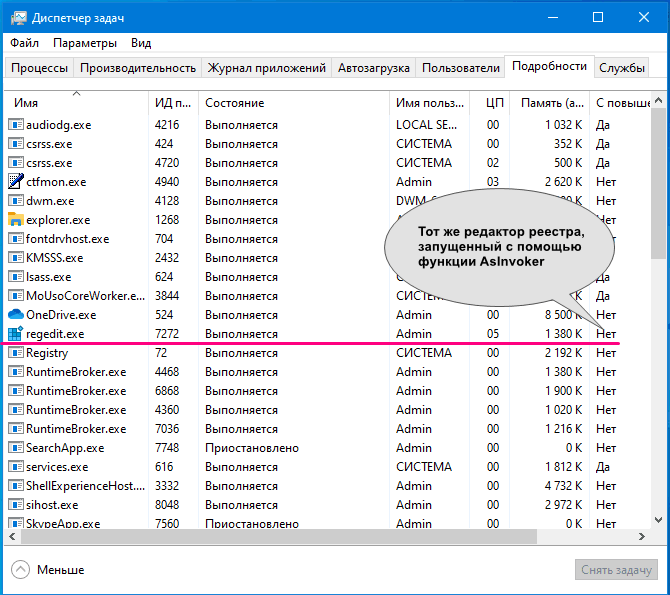
Task: Switch to the Пользователи tab
Action: 461,68
